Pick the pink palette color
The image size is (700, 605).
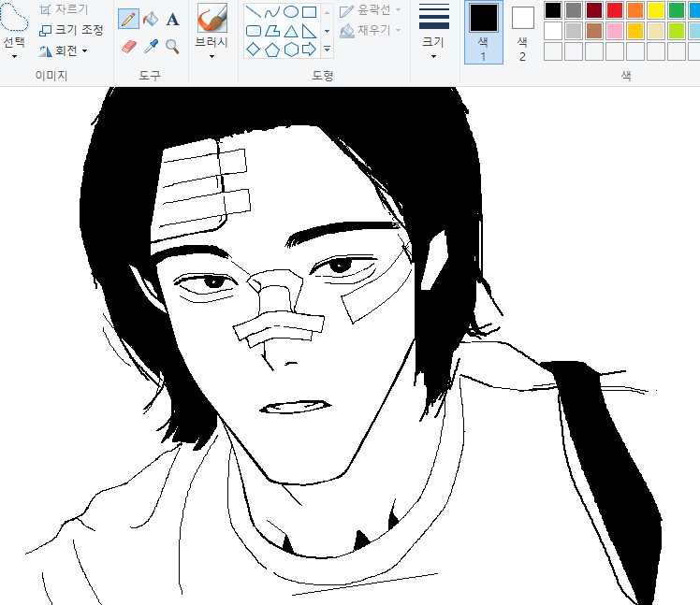click(615, 31)
